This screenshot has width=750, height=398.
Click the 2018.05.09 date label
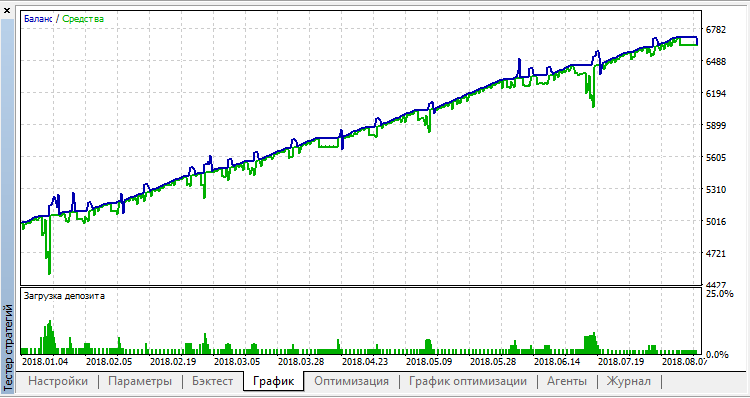(428, 361)
